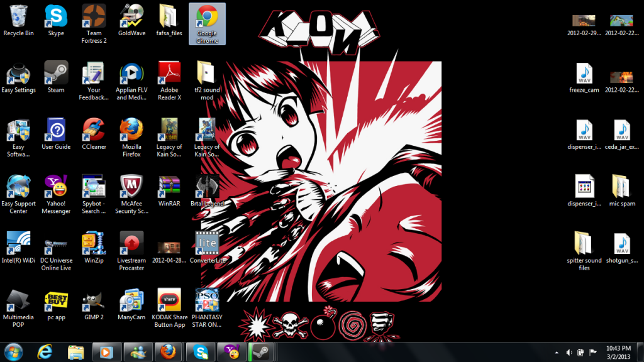Switch to Yahoo Messenger in the taskbar
Image resolution: width=644 pixels, height=362 pixels.
pos(231,352)
